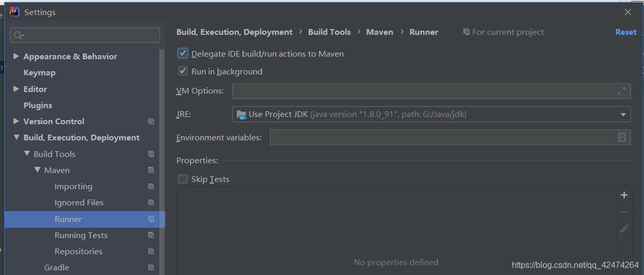Click the project-level icon beside Version Control
The width and height of the screenshot is (644, 275).
click(x=151, y=122)
